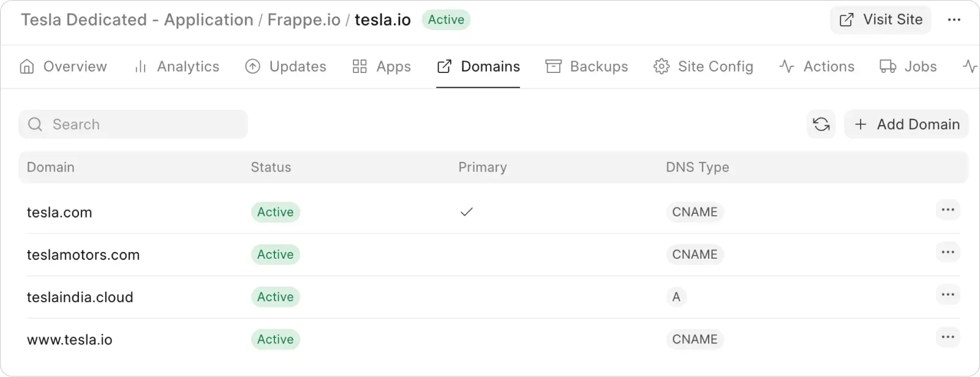The width and height of the screenshot is (980, 377).
Task: Open the top-right three-dots site menu
Action: (954, 20)
